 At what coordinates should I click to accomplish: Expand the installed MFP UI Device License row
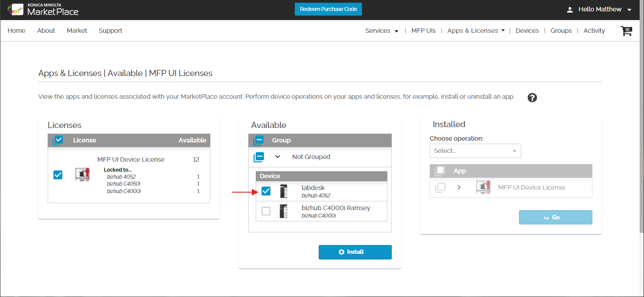point(459,187)
